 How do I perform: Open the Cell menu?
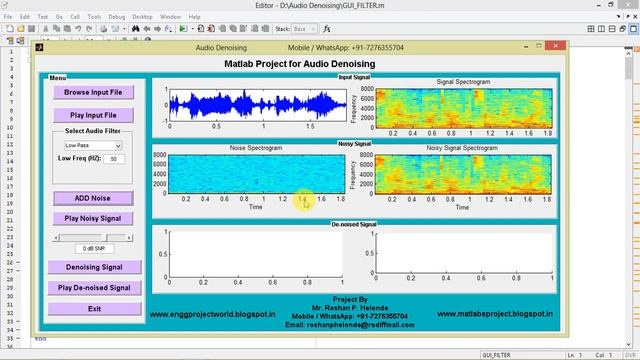75,17
